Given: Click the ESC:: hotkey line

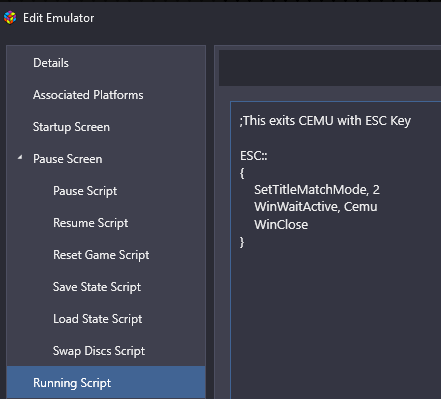Looking at the screenshot, I should point(254,156).
